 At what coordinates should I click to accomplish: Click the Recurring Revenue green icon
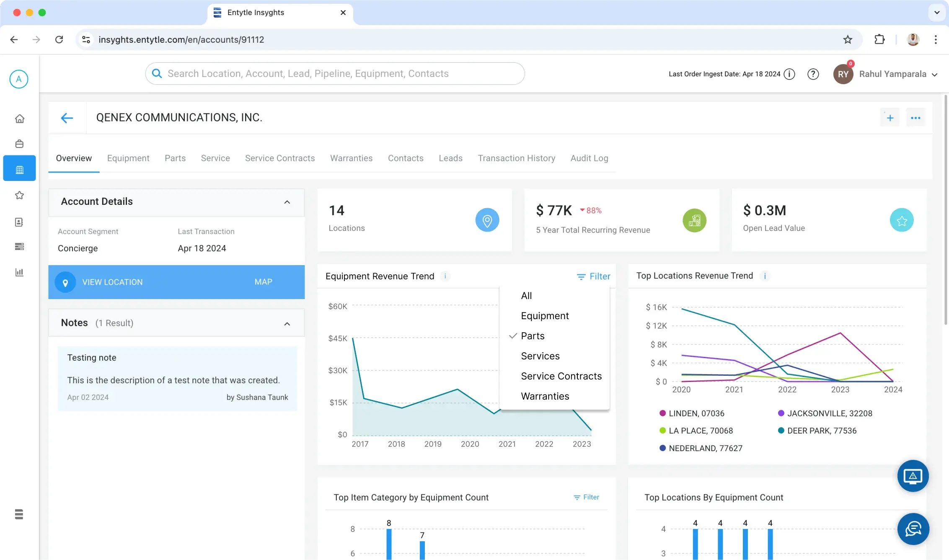(x=694, y=220)
